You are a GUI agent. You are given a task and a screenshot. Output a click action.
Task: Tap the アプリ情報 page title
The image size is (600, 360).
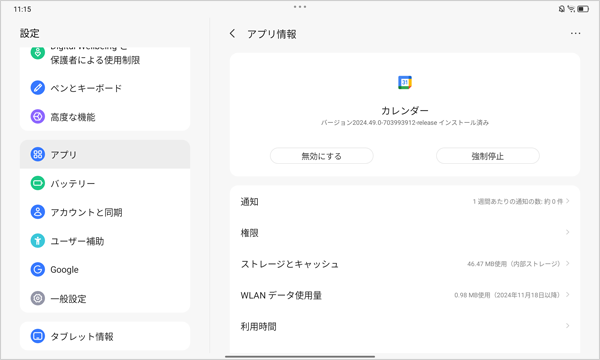pos(272,34)
